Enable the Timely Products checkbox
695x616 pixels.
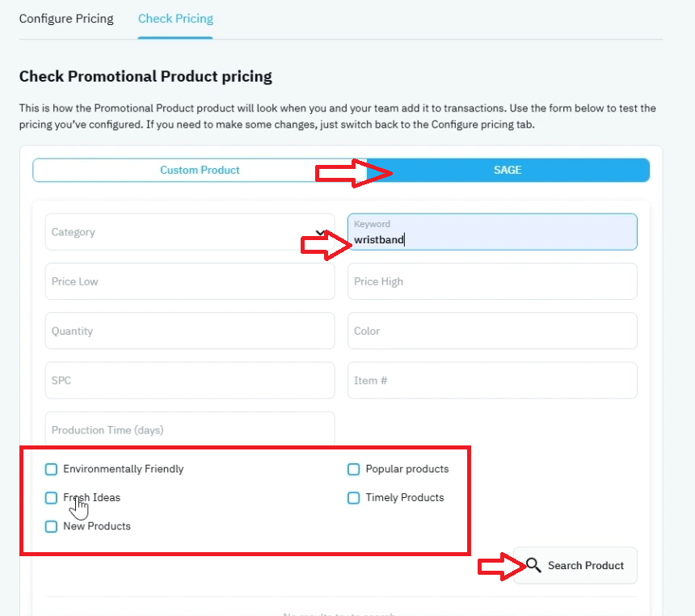pos(353,498)
